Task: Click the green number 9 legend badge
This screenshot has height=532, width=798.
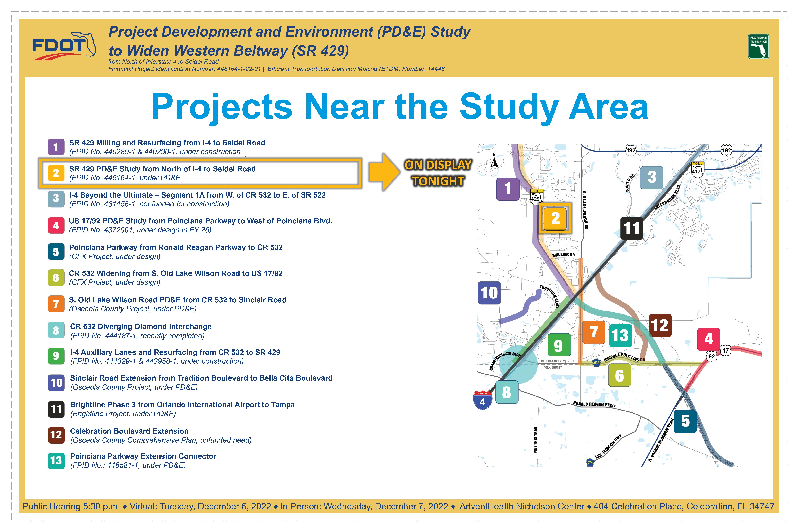Action: click(x=56, y=356)
